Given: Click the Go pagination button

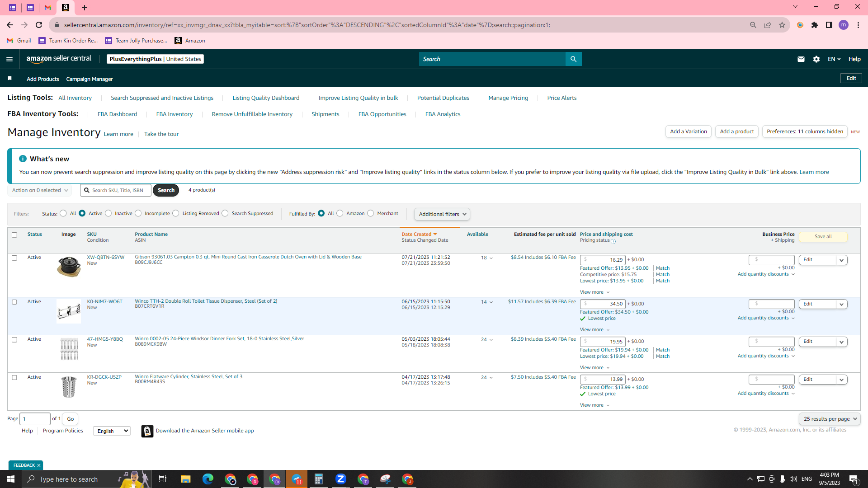Looking at the screenshot, I should (71, 419).
